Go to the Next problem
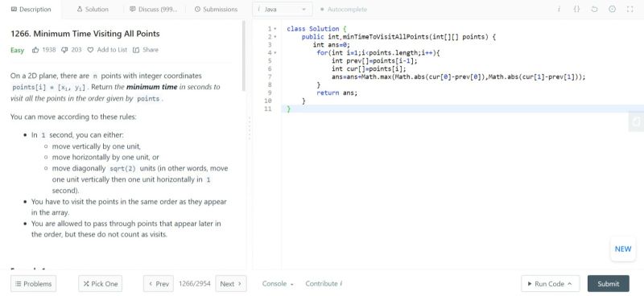The width and height of the screenshot is (644, 296). coord(231,284)
